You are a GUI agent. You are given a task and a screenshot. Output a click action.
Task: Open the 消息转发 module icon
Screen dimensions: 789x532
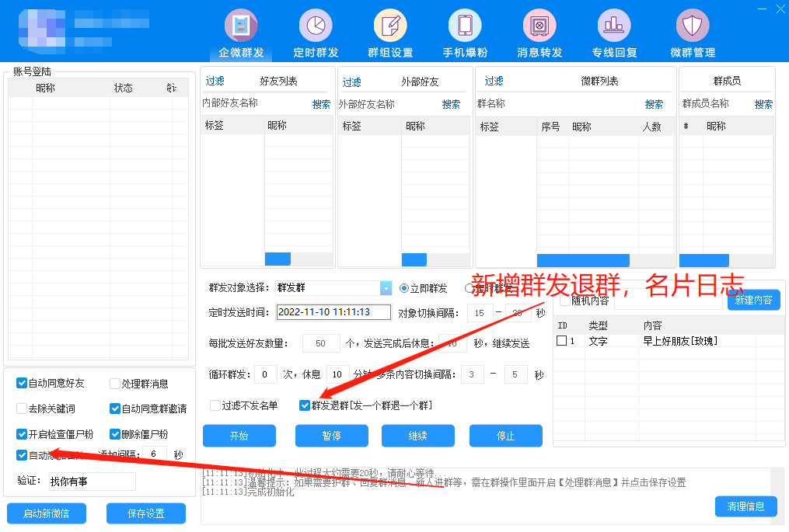[x=539, y=26]
